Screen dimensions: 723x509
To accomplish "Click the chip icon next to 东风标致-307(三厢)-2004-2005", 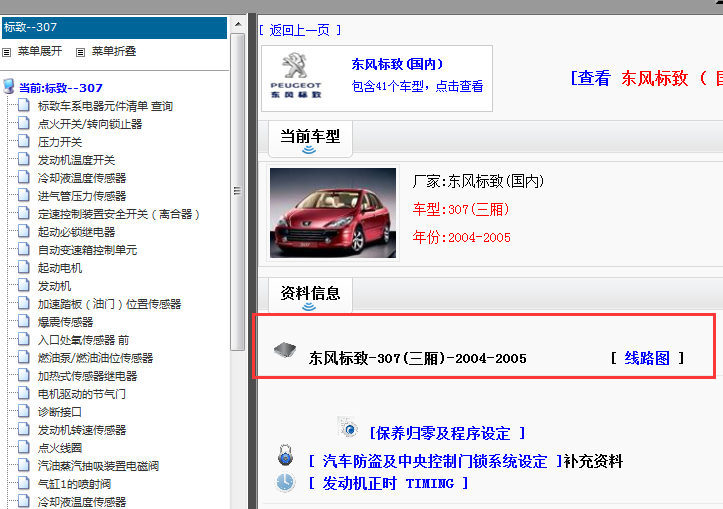I will click(285, 350).
